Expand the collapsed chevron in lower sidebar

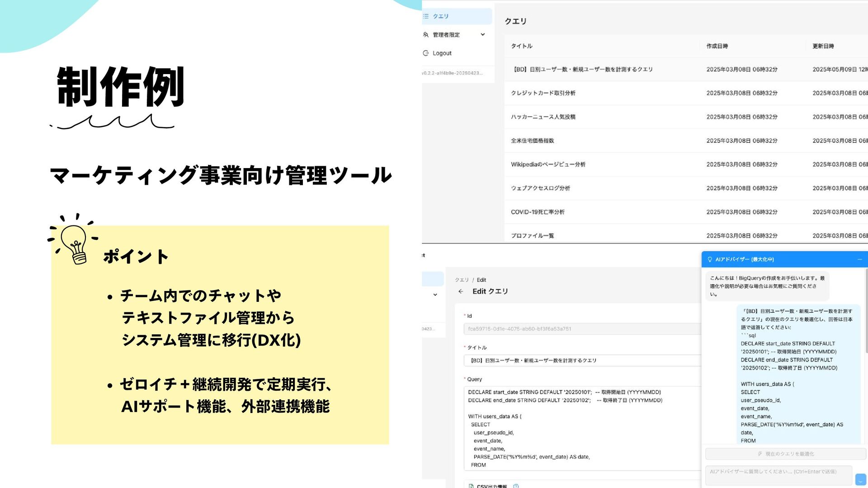(x=435, y=295)
